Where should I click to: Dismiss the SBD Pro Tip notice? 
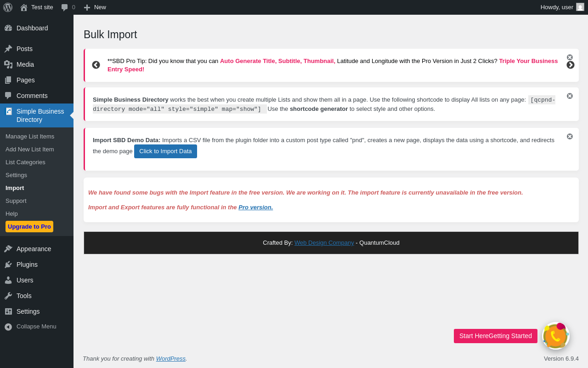[570, 57]
